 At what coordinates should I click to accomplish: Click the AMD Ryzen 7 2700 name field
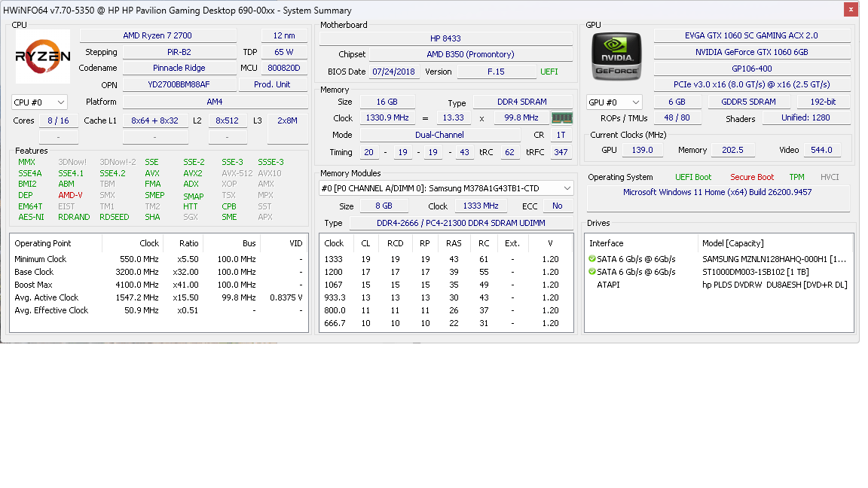point(157,35)
